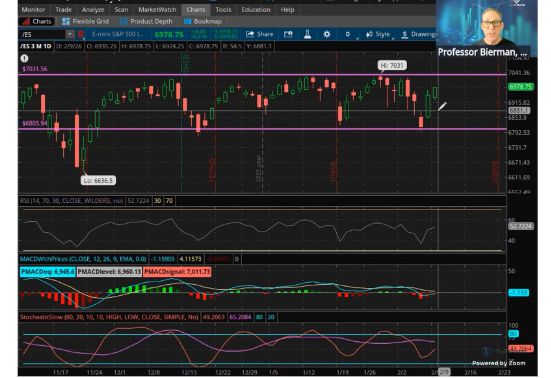
Task: Open the MarketWatch tab
Action: coord(157,10)
